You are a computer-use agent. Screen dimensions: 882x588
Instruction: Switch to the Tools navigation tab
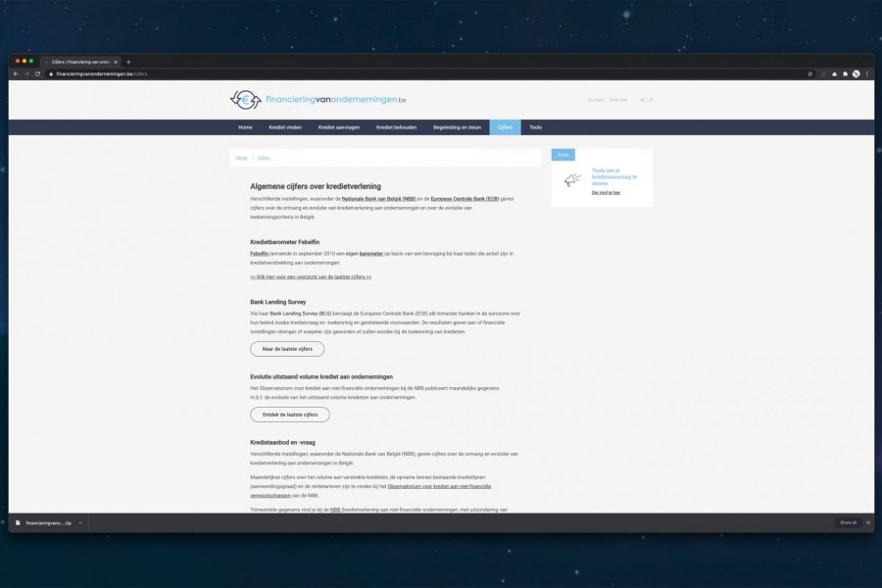[x=535, y=127]
